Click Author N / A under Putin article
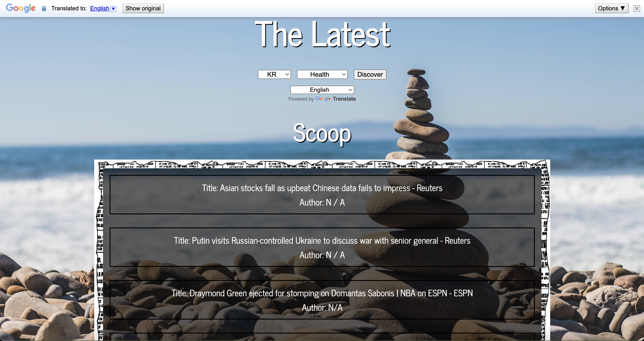The image size is (644, 341). [x=322, y=255]
